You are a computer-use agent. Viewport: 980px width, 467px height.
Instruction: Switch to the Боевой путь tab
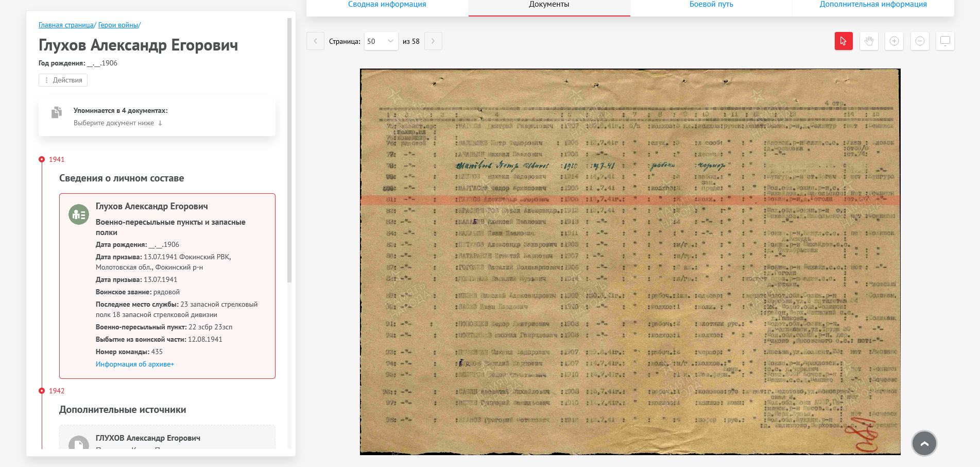coord(711,5)
